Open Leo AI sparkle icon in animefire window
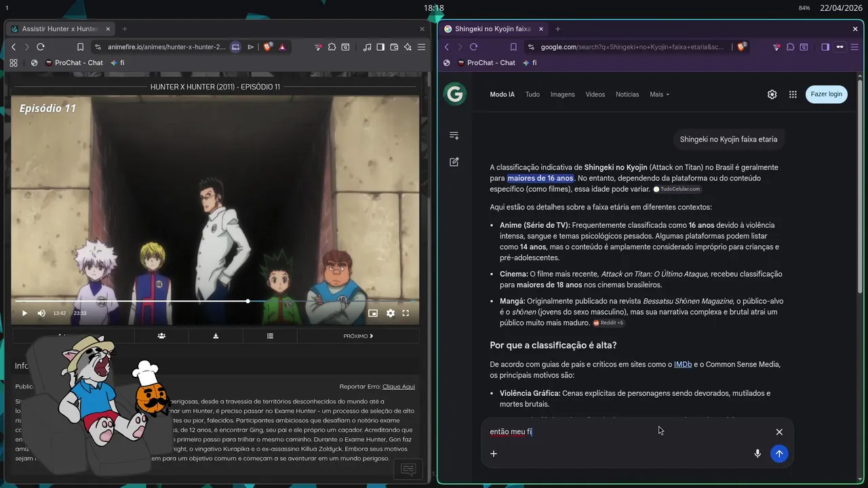The image size is (868, 488). pos(408,47)
